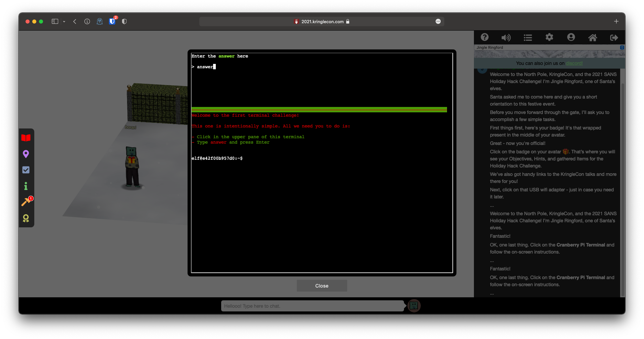
Task: Open the help question mark icon
Action: 484,37
